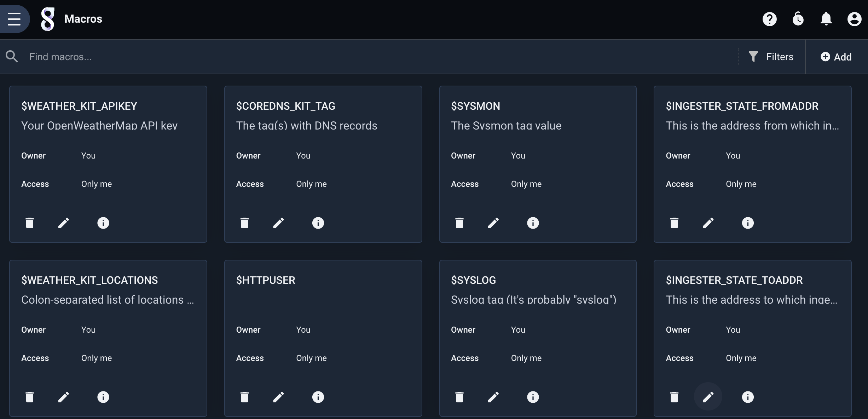The width and height of the screenshot is (868, 419).
Task: Click the Gravwell logo
Action: pyautogui.click(x=48, y=19)
